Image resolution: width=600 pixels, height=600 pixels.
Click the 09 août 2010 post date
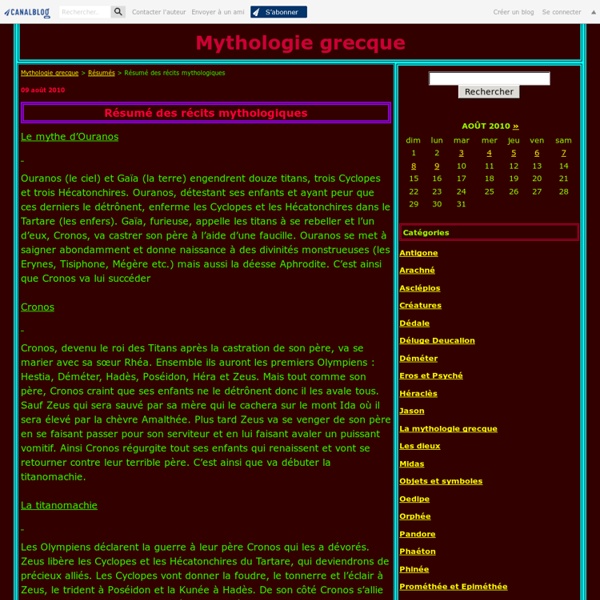tap(43, 90)
